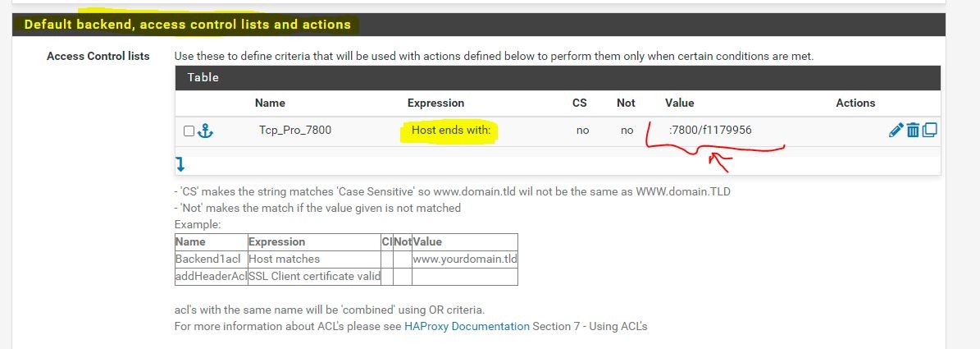Click the Name column header
Screen dimensions: 980x349
point(268,103)
